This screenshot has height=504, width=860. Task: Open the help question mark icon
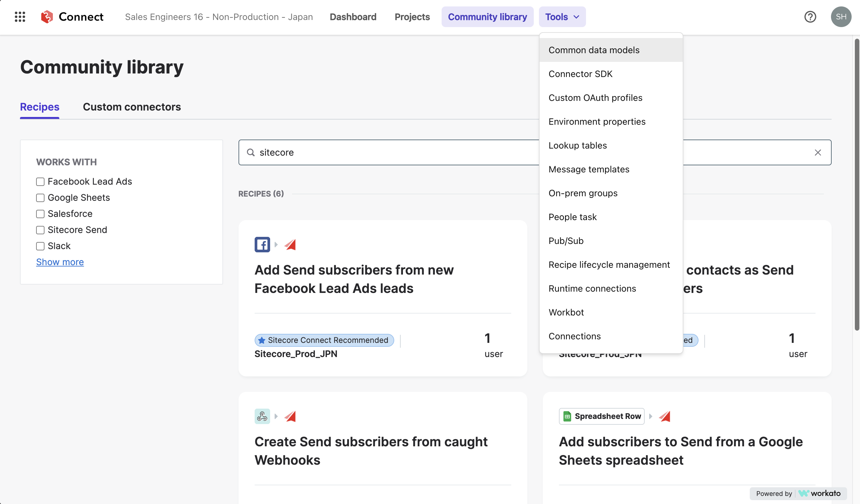pos(810,17)
